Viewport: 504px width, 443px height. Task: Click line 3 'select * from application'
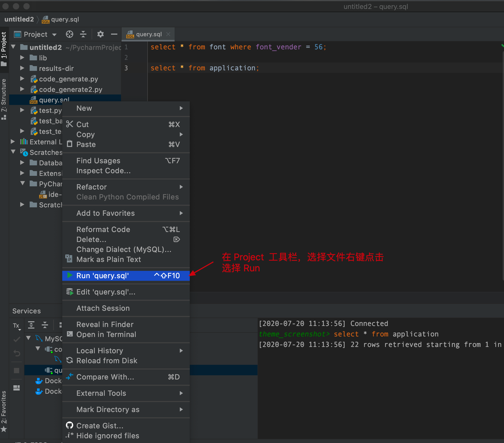click(x=205, y=68)
